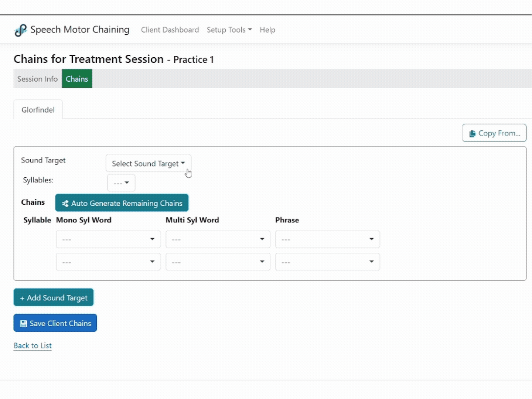Open first Mono Syl Word dropdown

click(x=108, y=239)
